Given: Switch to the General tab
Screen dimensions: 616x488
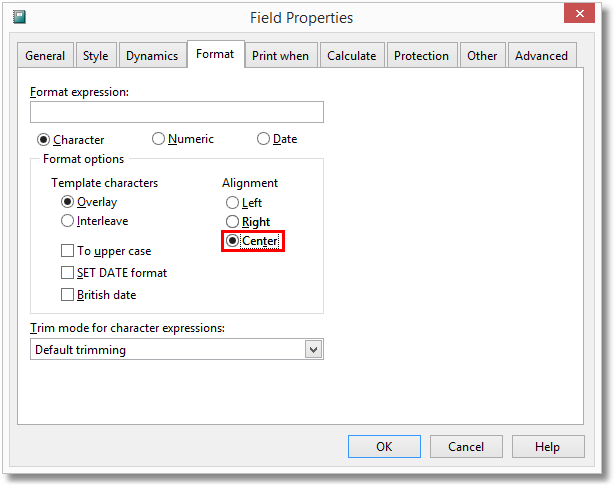Looking at the screenshot, I should pos(45,56).
